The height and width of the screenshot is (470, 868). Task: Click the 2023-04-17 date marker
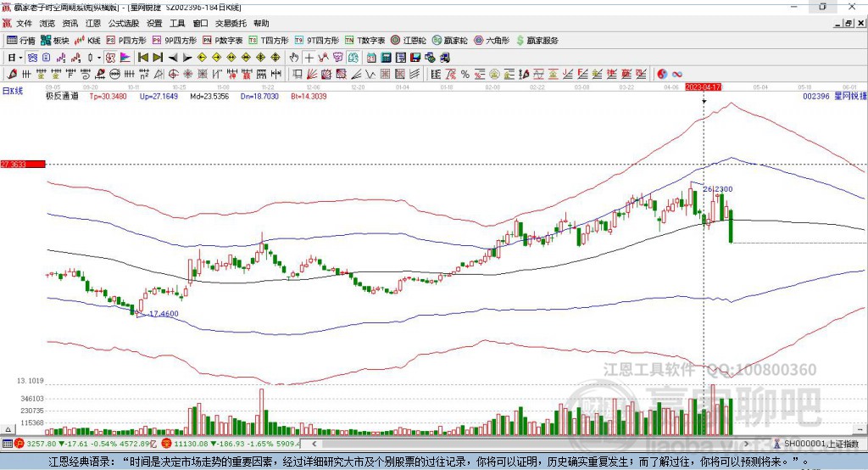coord(703,87)
